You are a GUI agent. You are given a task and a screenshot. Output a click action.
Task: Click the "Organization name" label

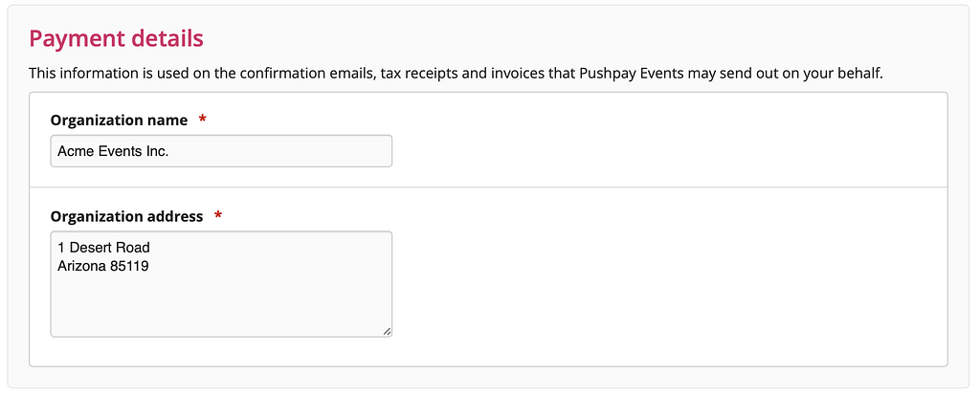(119, 121)
